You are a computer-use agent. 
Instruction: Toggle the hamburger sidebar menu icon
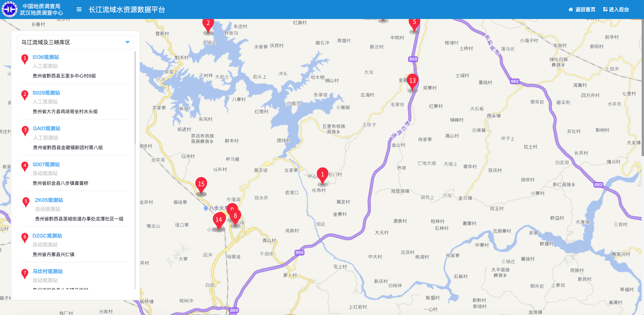click(79, 9)
